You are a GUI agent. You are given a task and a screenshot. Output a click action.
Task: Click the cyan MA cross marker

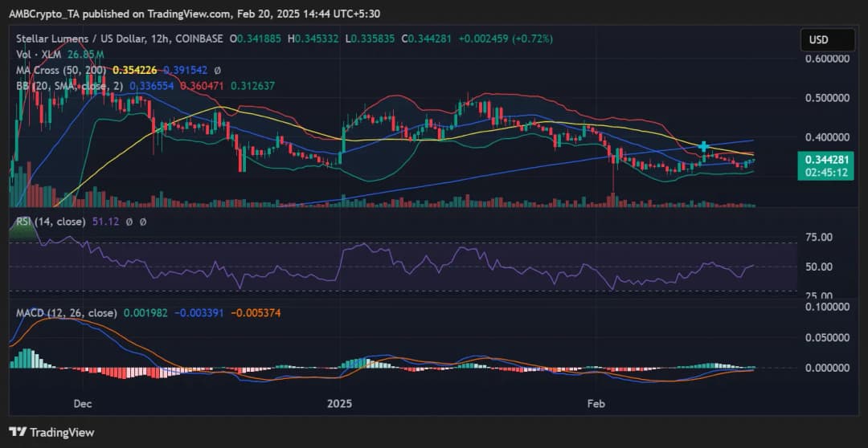pyautogui.click(x=704, y=147)
